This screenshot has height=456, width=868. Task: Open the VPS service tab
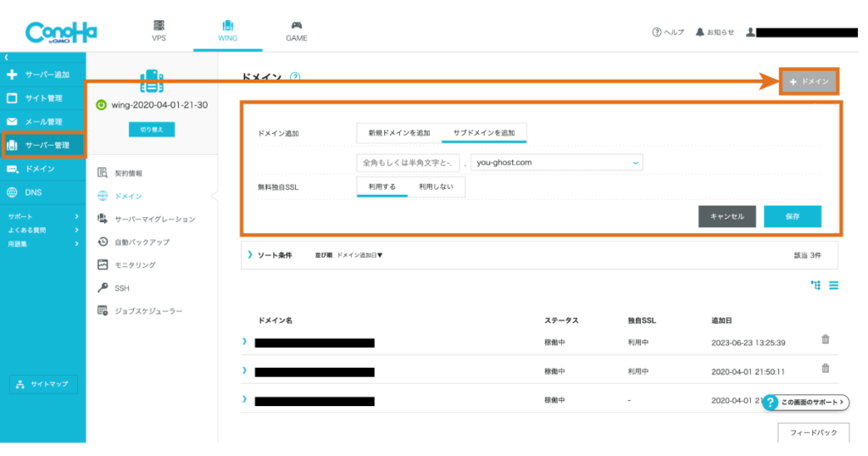(159, 31)
